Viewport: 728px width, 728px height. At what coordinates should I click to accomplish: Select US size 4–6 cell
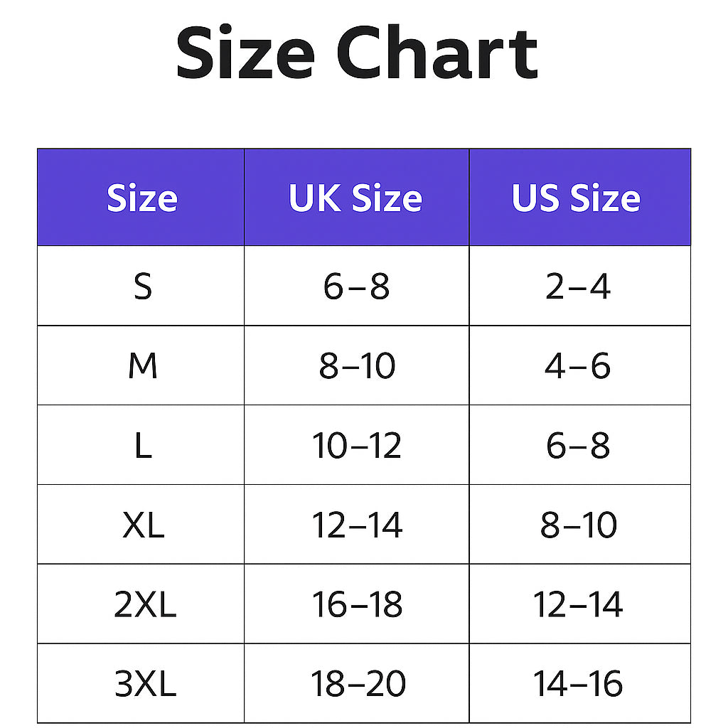pyautogui.click(x=578, y=367)
